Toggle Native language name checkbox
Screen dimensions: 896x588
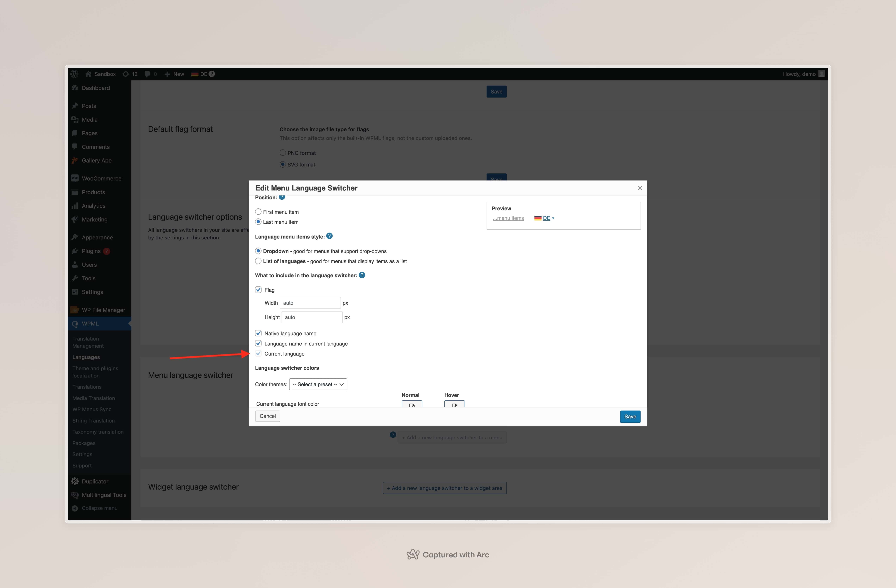258,333
